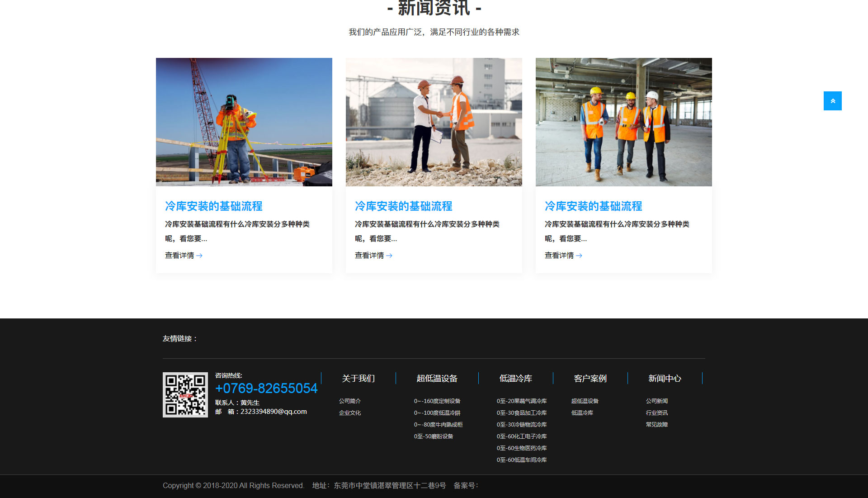Viewport: 868px width, 498px height.
Task: Open first card title 冷库安装的基础流程
Action: tap(213, 206)
